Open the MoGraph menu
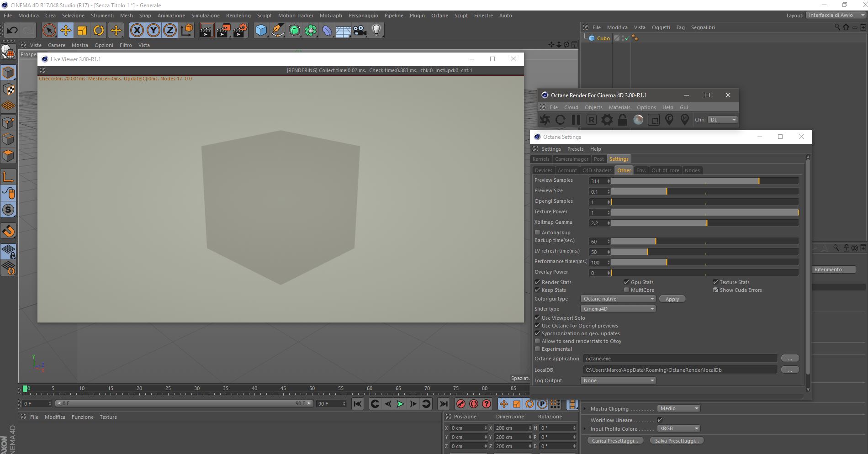This screenshot has height=454, width=868. pos(330,16)
